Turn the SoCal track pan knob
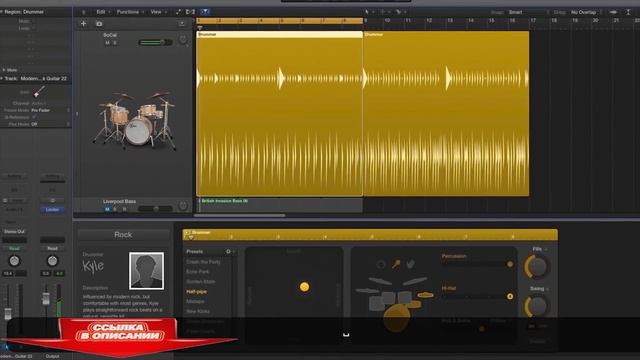640x360 pixels. click(x=183, y=40)
